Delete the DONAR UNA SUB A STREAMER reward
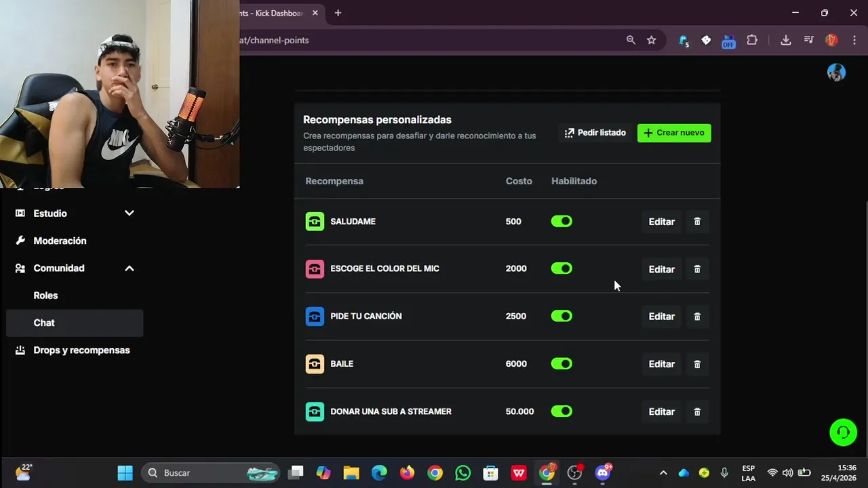Screen dimensions: 868x488 [697, 411]
